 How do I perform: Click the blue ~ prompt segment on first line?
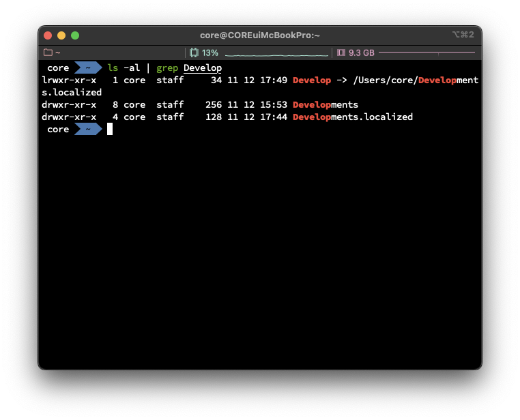[x=88, y=67]
